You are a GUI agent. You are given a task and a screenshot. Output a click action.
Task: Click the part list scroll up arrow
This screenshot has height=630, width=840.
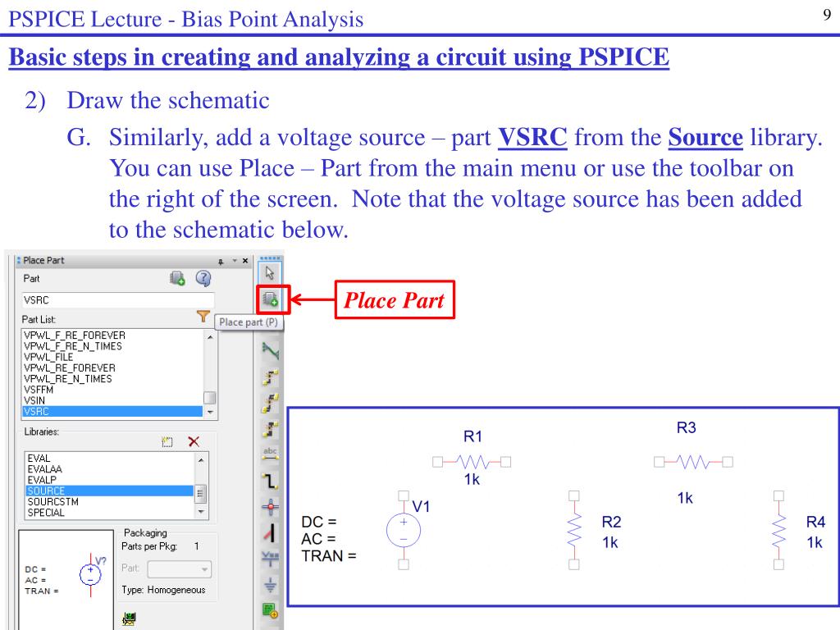210,337
